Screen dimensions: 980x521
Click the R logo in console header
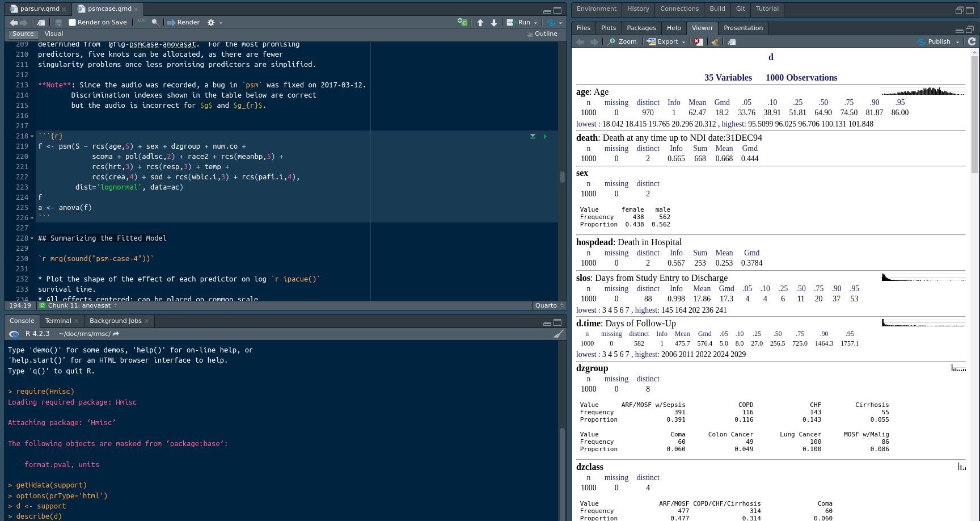(x=14, y=334)
